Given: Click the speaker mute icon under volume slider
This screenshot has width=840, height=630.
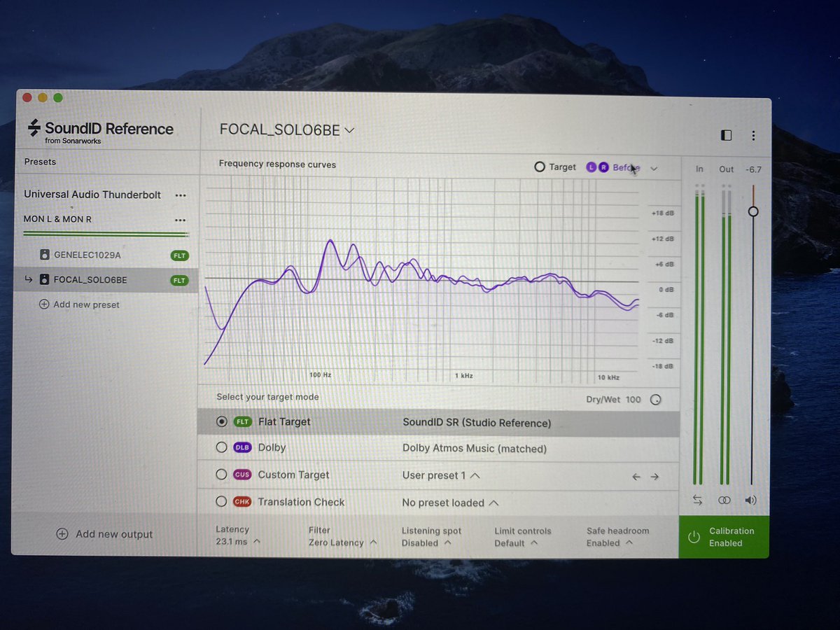Looking at the screenshot, I should pos(751,500).
